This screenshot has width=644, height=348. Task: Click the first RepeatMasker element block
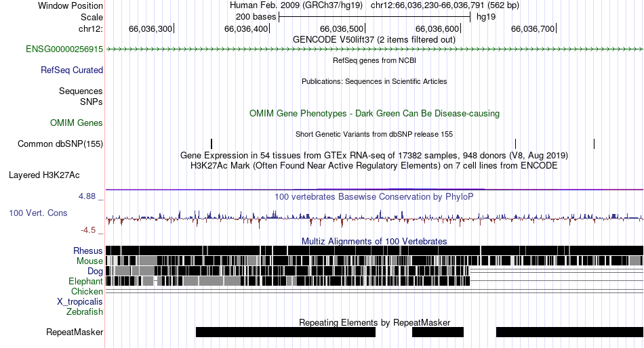pos(285,332)
